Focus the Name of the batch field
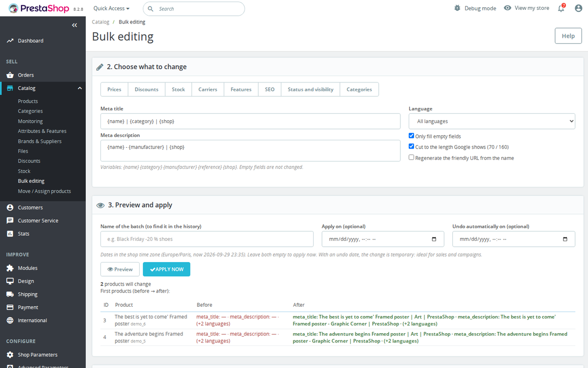Viewport: 588px width, 368px height. (x=207, y=239)
